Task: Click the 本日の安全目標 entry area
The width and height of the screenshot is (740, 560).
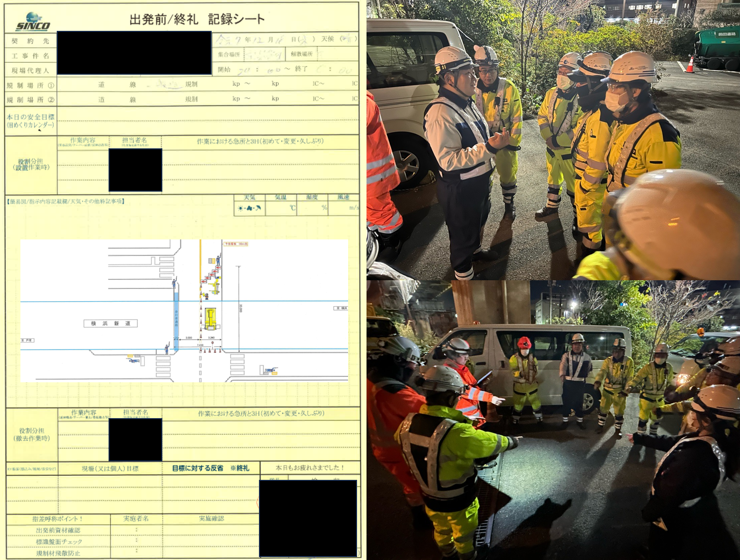Action: 207,121
